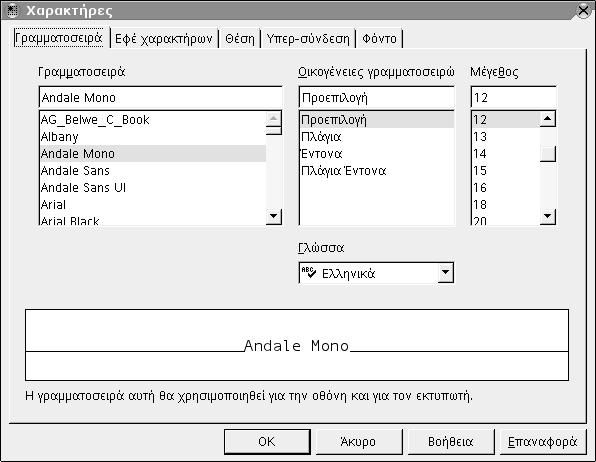The width and height of the screenshot is (596, 462).
Task: Open the Εφέ χαρακτήρων tab
Action: (x=164, y=39)
